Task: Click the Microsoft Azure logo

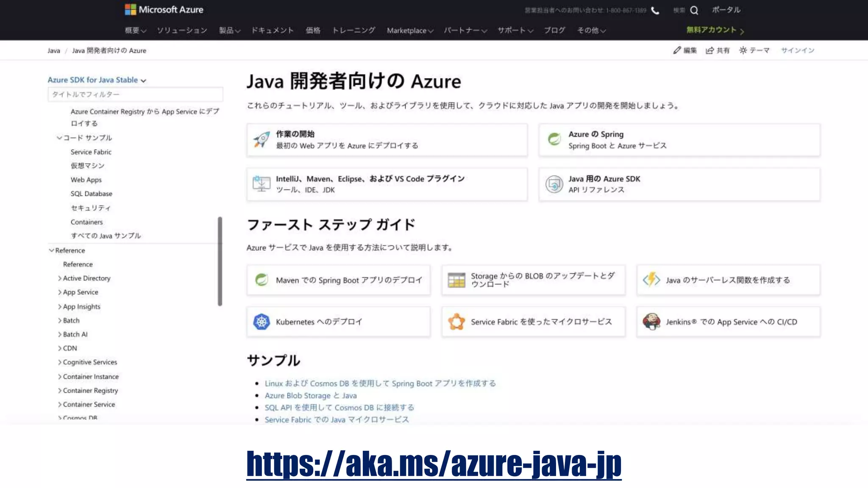Action: coord(164,9)
